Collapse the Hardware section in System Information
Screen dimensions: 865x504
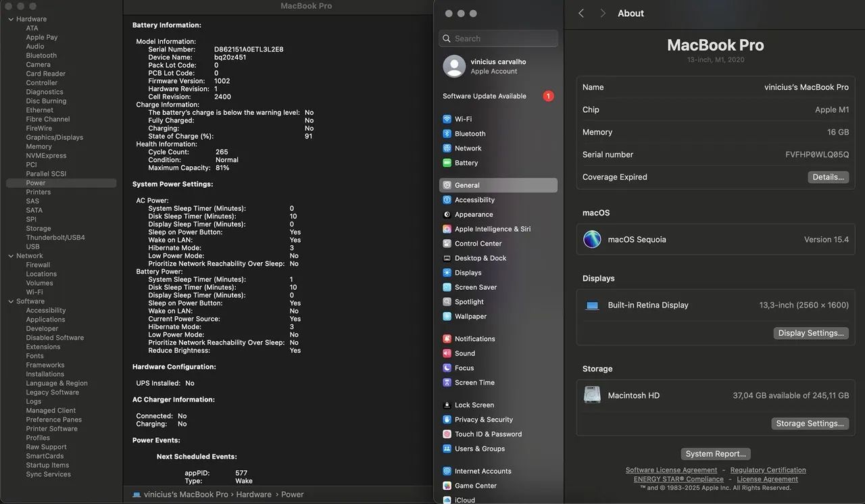(x=11, y=19)
